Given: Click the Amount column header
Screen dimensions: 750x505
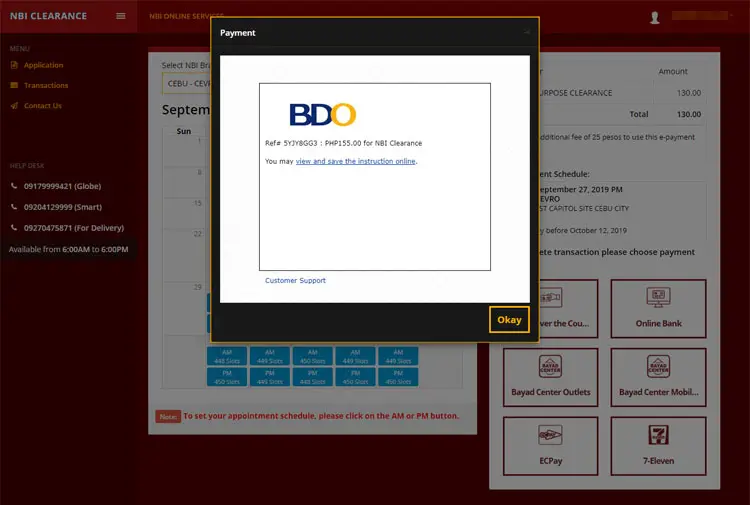Looking at the screenshot, I should pyautogui.click(x=673, y=71).
